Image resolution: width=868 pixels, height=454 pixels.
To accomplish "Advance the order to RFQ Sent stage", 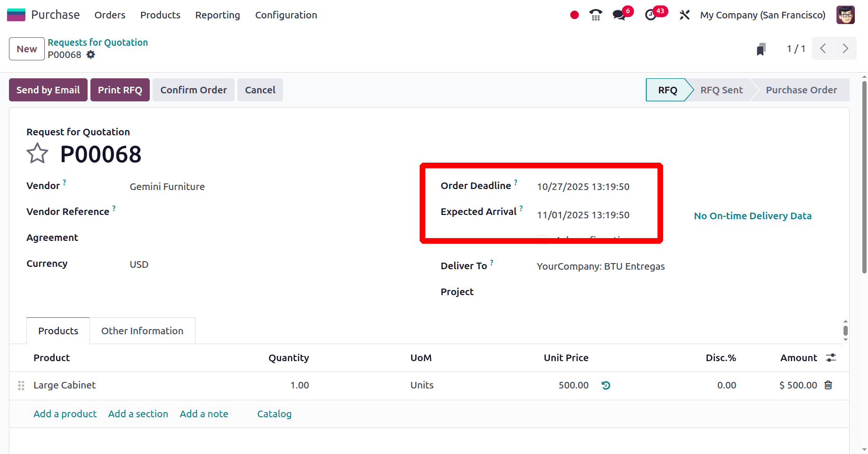I will [721, 90].
